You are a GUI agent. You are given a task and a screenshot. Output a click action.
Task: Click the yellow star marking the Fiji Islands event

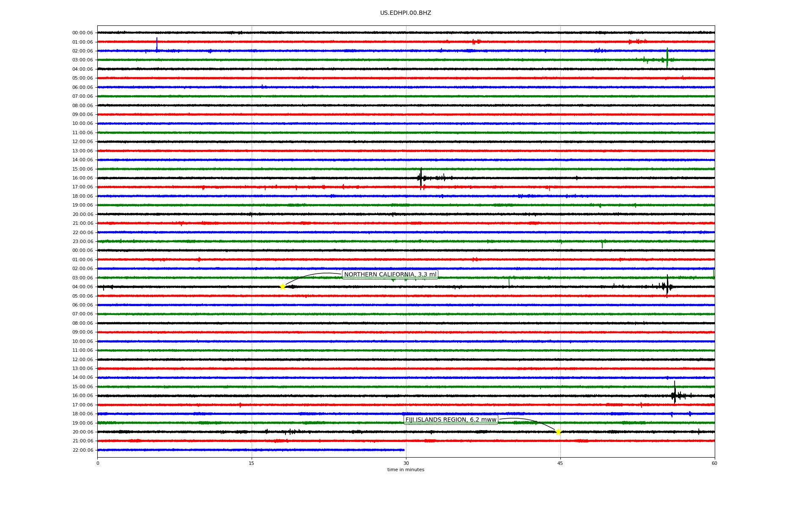tap(558, 432)
